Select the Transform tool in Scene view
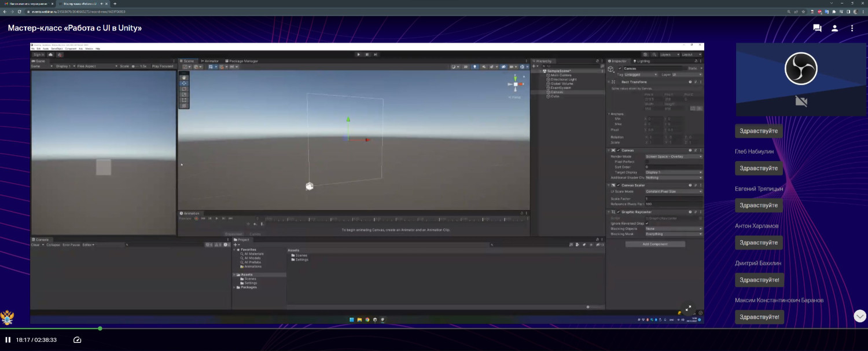The image size is (868, 351). pyautogui.click(x=185, y=106)
